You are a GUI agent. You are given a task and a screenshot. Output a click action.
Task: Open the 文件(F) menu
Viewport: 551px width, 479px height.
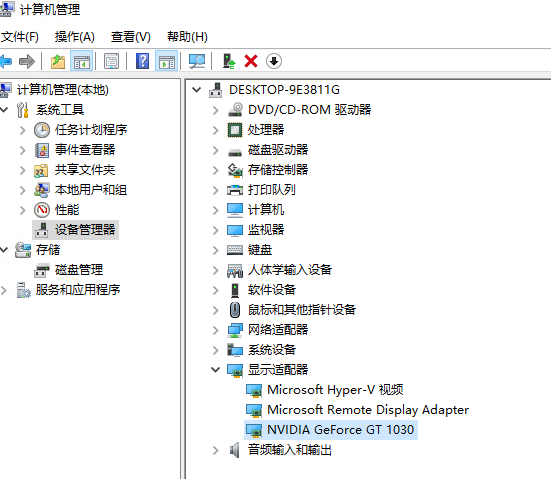tap(20, 37)
